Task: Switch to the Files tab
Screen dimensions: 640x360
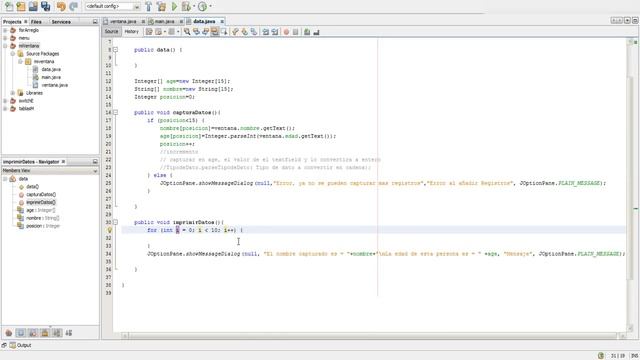Action: [36, 22]
